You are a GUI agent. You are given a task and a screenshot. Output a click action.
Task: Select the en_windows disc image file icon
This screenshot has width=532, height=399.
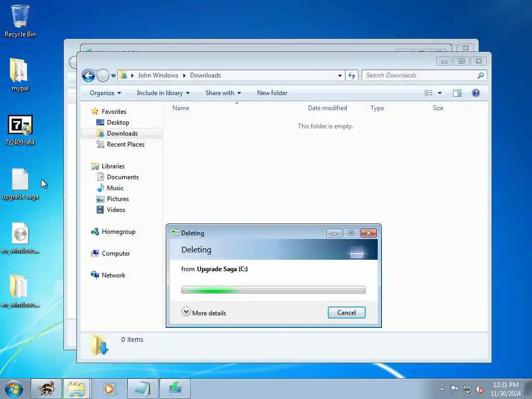(x=20, y=238)
